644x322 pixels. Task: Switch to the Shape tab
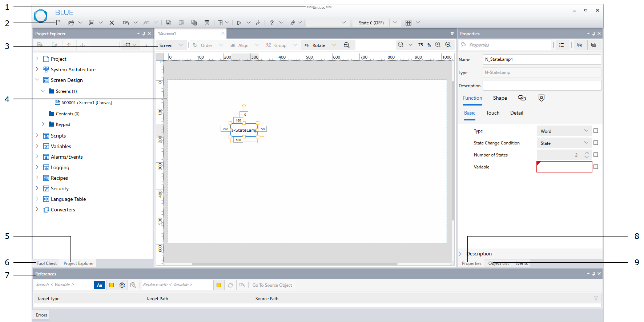point(500,98)
